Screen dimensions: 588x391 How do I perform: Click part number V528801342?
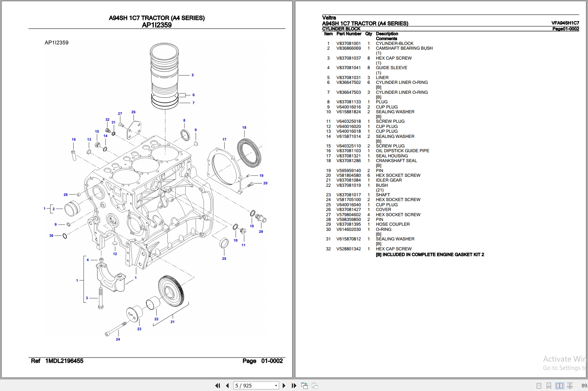tap(348, 249)
